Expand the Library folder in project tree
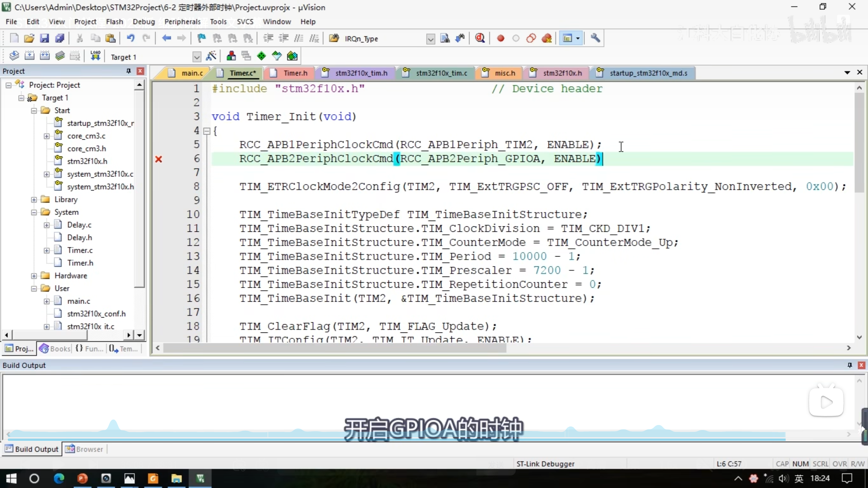The height and width of the screenshot is (488, 868). tap(34, 200)
